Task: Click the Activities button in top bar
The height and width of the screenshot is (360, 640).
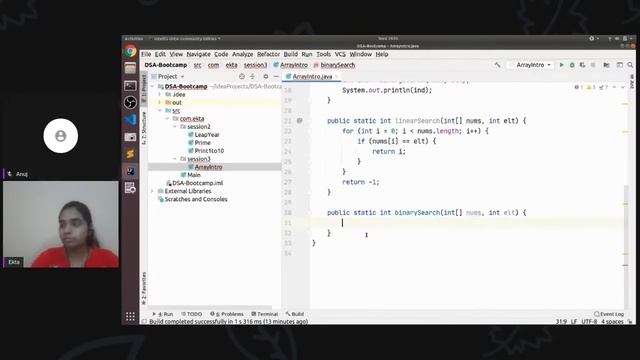Action: [134, 39]
